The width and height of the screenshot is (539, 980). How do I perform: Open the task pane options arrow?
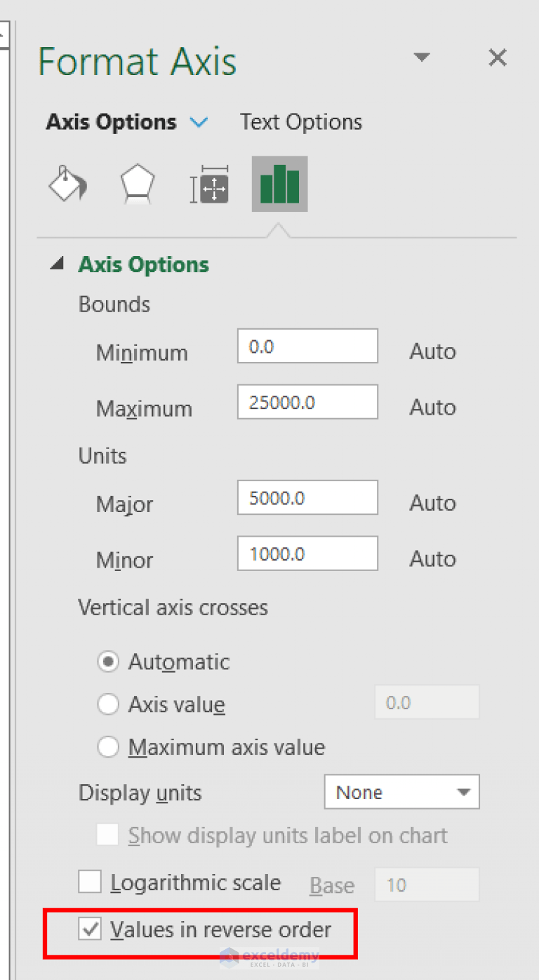coord(422,58)
